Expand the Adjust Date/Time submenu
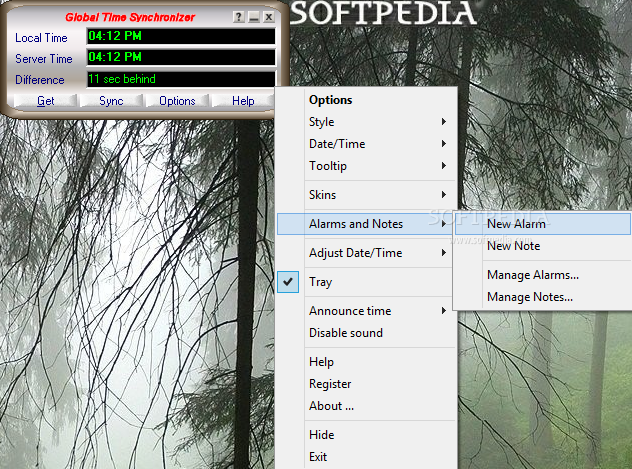The height and width of the screenshot is (469, 632). tap(367, 253)
